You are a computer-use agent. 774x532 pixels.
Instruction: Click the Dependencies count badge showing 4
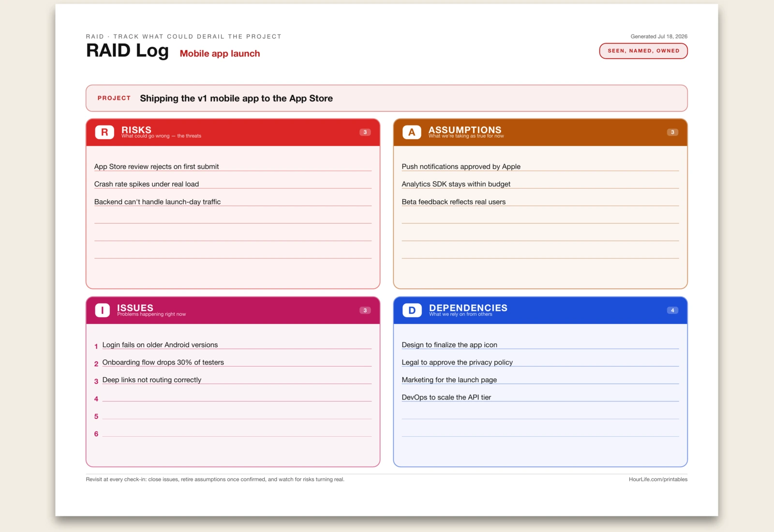672,310
